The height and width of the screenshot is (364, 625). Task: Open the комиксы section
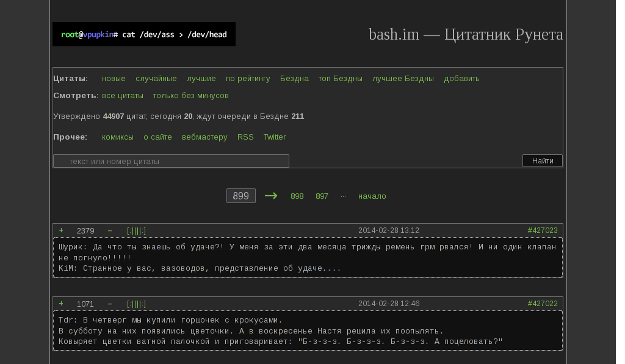[x=118, y=137]
